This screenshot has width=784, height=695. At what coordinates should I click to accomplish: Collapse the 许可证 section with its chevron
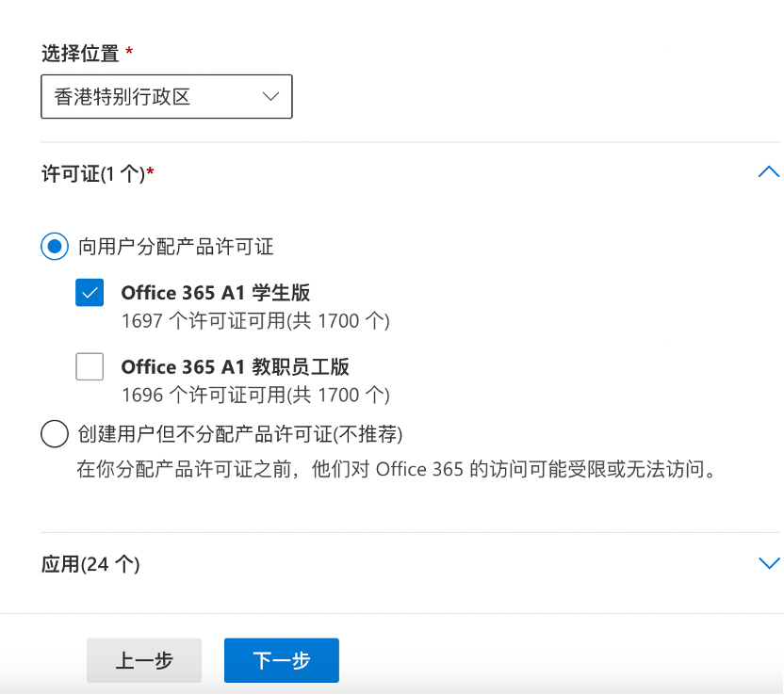tap(768, 172)
